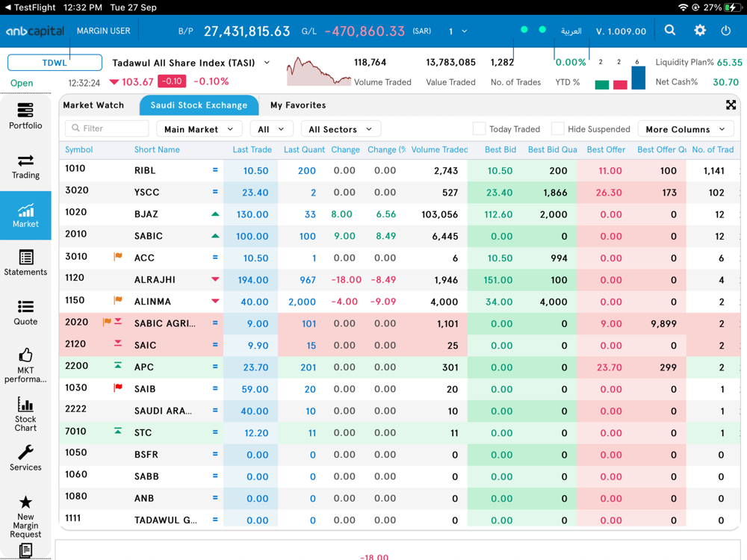Click the Net Cash% value 30.70
The width and height of the screenshot is (747, 560).
(x=725, y=82)
